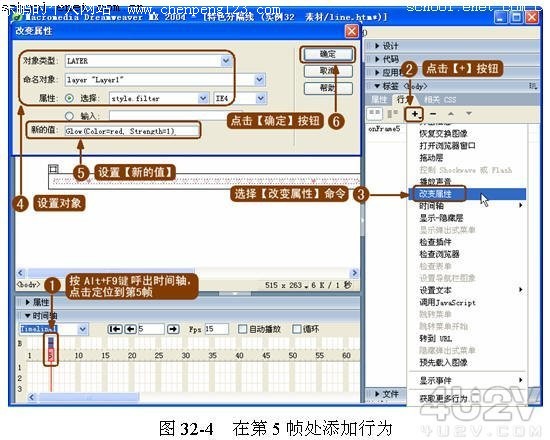
Task: Step timeline back one frame
Action: (x=130, y=329)
